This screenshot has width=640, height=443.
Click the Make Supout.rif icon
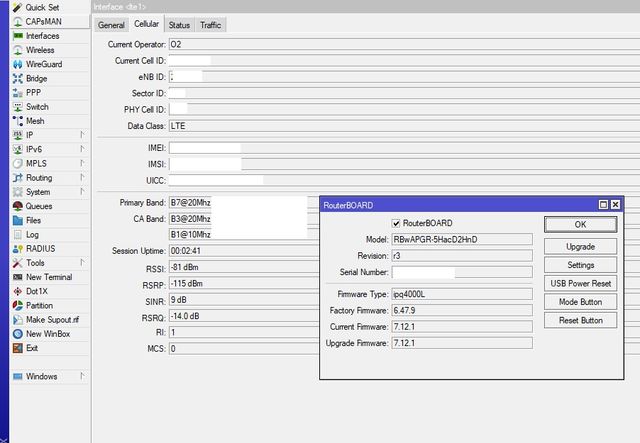click(18, 320)
